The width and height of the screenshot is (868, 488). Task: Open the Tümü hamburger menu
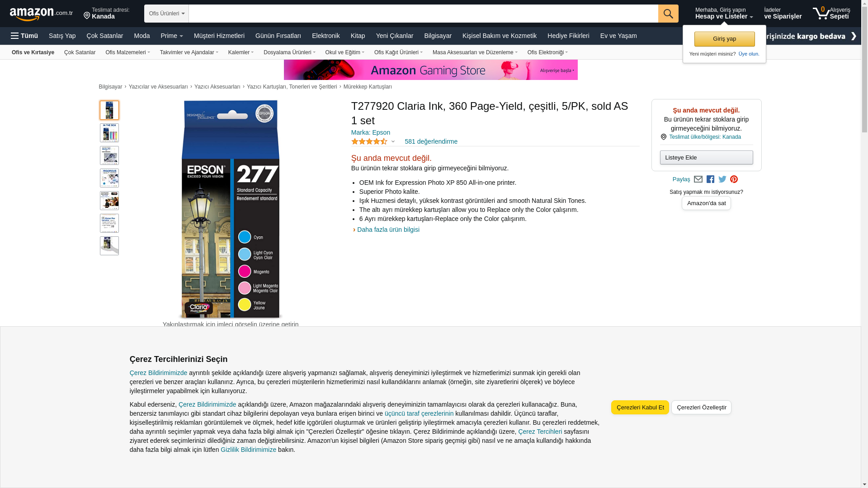24,36
